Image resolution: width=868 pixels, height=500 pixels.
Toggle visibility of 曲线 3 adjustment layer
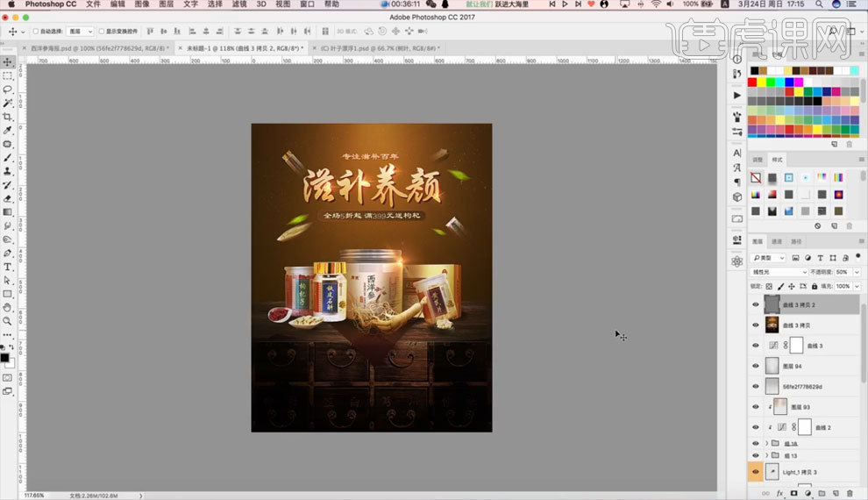(x=756, y=346)
